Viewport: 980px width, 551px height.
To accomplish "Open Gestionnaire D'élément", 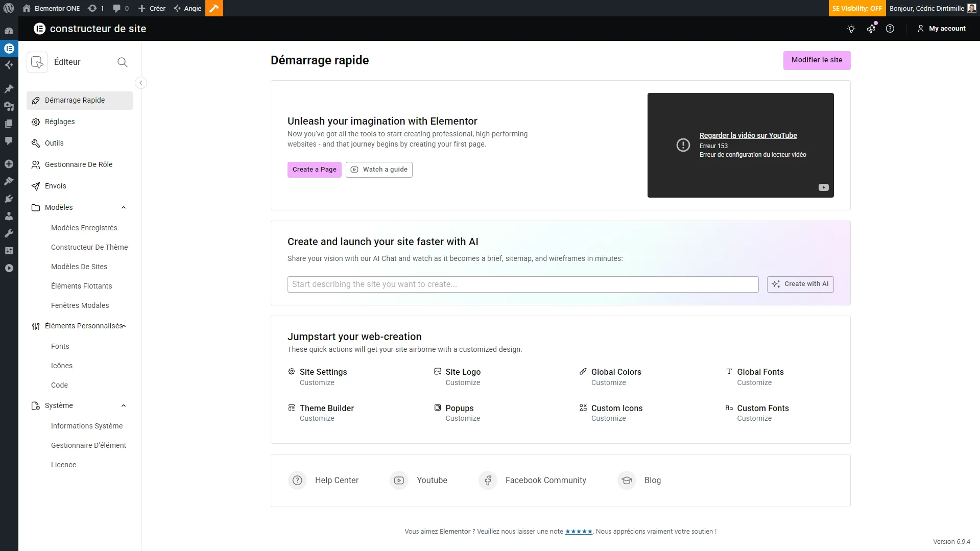I will (89, 445).
